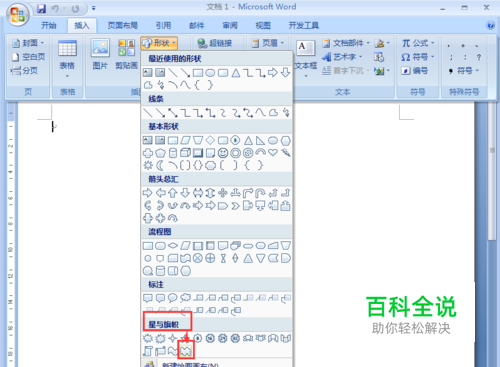Viewport: 500px width, 367px height.
Task: Select the up arrow in 箭头总汇
Action: coord(173,193)
